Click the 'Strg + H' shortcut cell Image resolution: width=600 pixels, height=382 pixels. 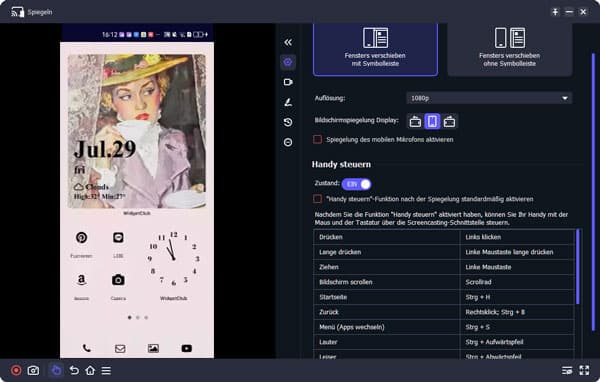517,297
